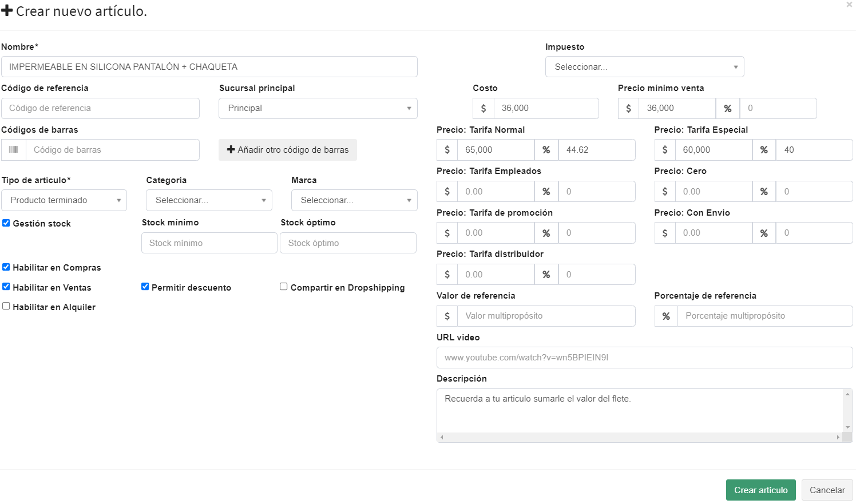Click the percent icon for Porcentaje de referencia
The height and width of the screenshot is (504, 856).
(x=666, y=316)
